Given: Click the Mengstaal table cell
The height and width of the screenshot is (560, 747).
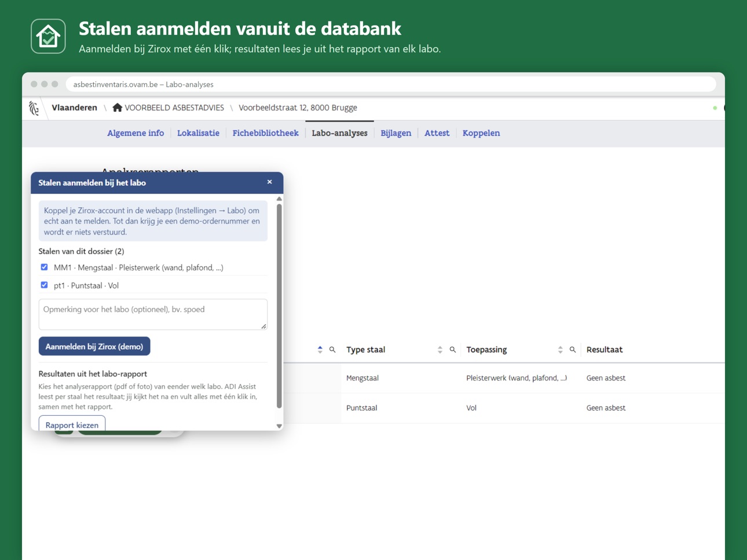Looking at the screenshot, I should click(362, 378).
